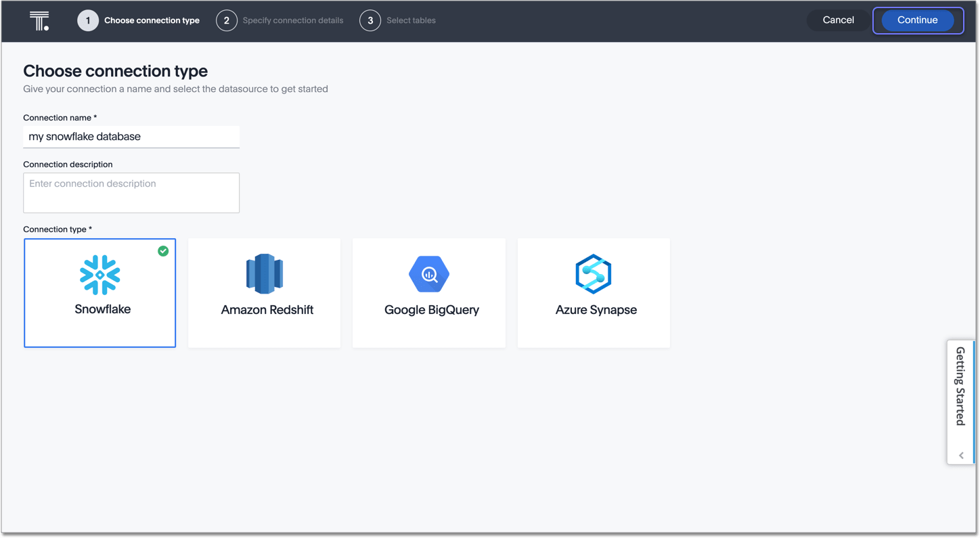Select the Azure Synapse logo icon
Image resolution: width=980 pixels, height=538 pixels.
(x=594, y=274)
